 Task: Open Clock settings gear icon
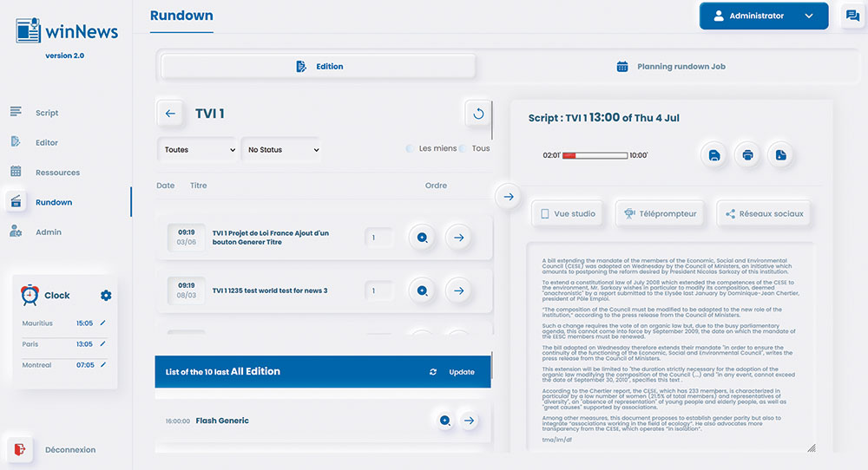(106, 296)
